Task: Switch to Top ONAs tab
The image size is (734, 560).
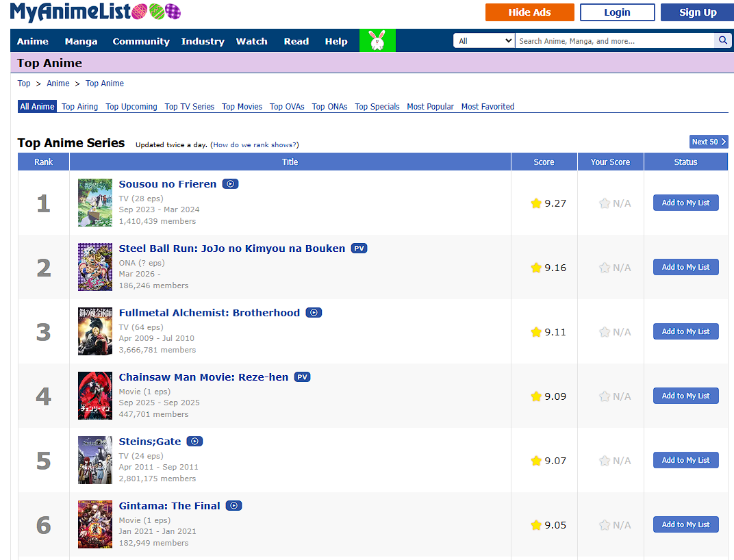Action: (x=329, y=106)
